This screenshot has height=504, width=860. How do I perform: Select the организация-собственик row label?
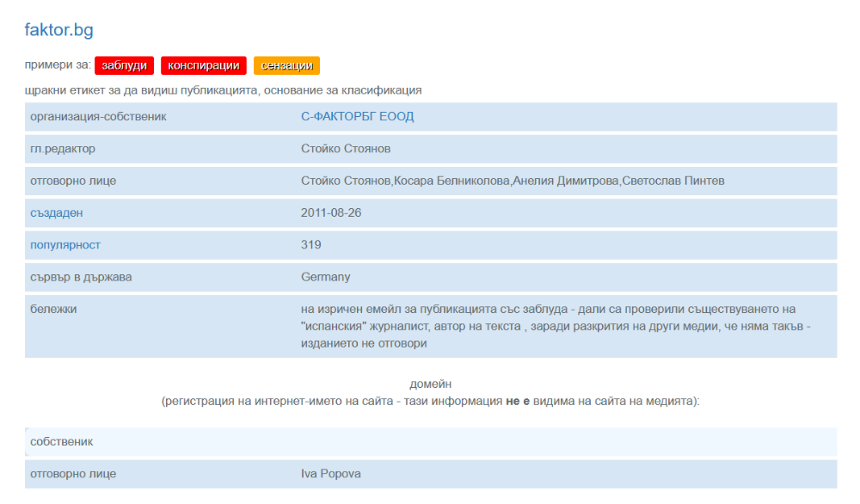tap(98, 116)
